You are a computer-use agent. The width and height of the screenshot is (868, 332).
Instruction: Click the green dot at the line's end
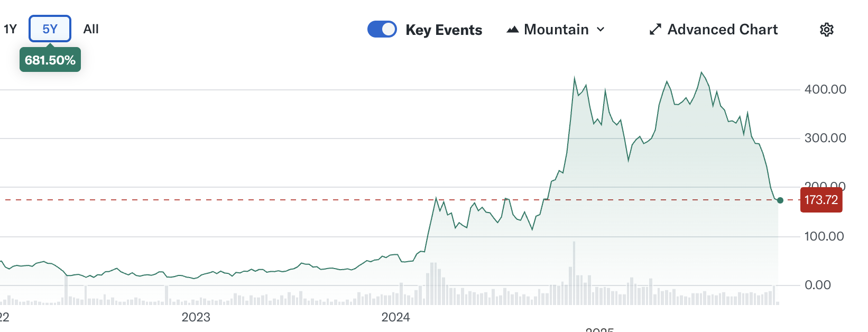[x=780, y=200]
